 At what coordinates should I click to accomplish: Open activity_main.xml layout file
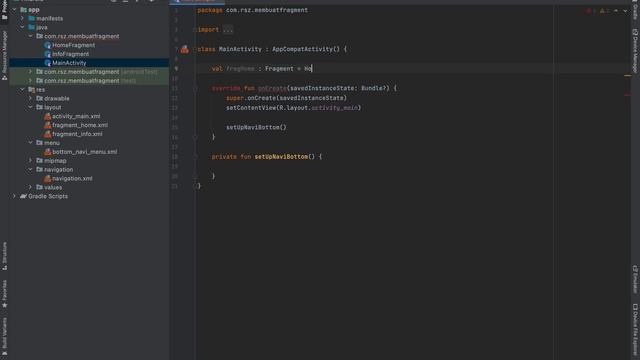click(x=76, y=116)
